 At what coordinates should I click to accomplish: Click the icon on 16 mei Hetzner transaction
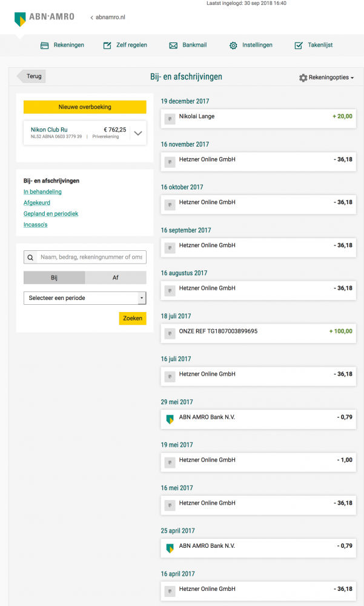point(170,505)
